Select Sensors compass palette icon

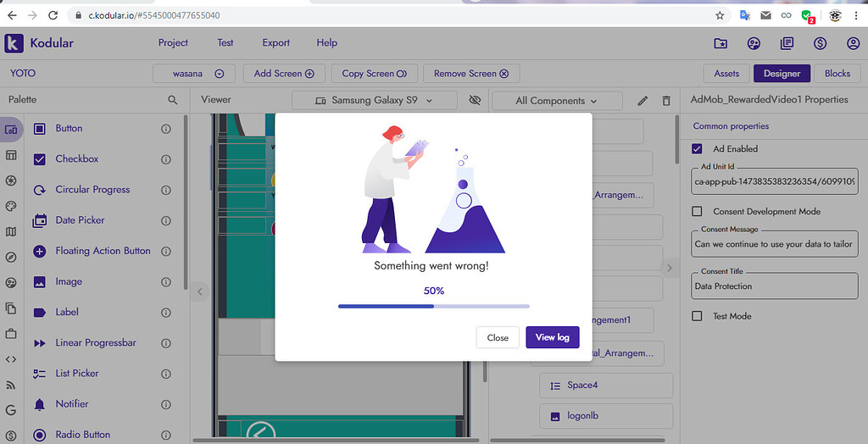click(x=11, y=257)
